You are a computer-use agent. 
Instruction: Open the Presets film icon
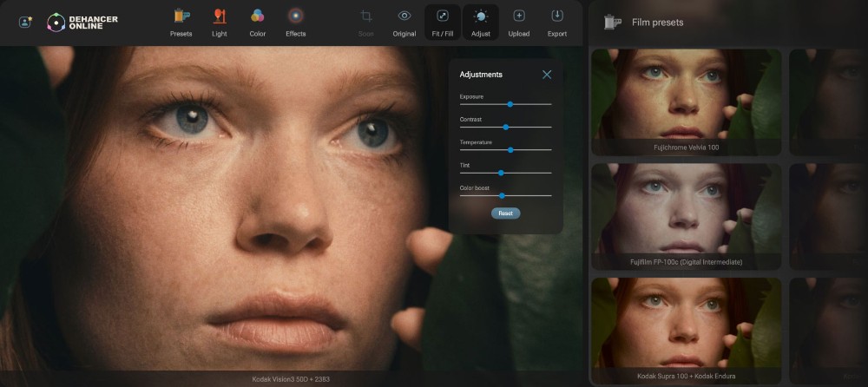click(x=181, y=16)
